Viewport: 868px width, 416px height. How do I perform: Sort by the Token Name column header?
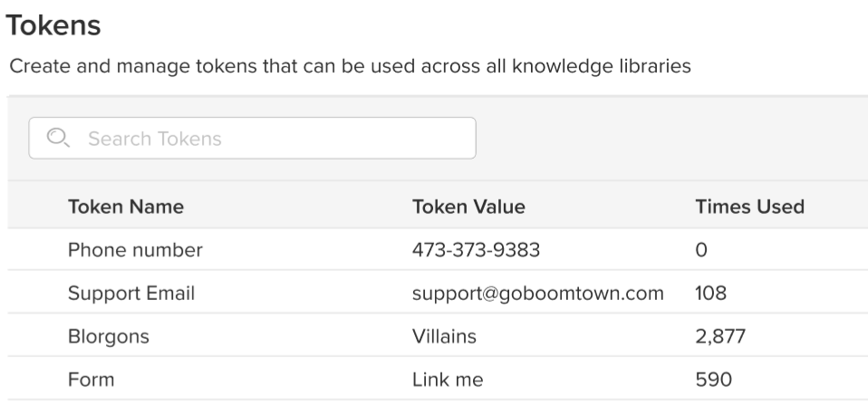126,207
